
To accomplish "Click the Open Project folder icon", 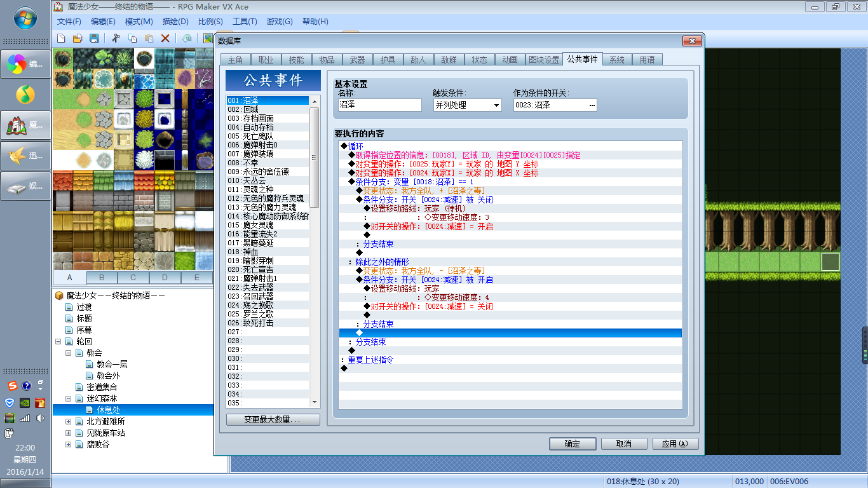I will [78, 38].
